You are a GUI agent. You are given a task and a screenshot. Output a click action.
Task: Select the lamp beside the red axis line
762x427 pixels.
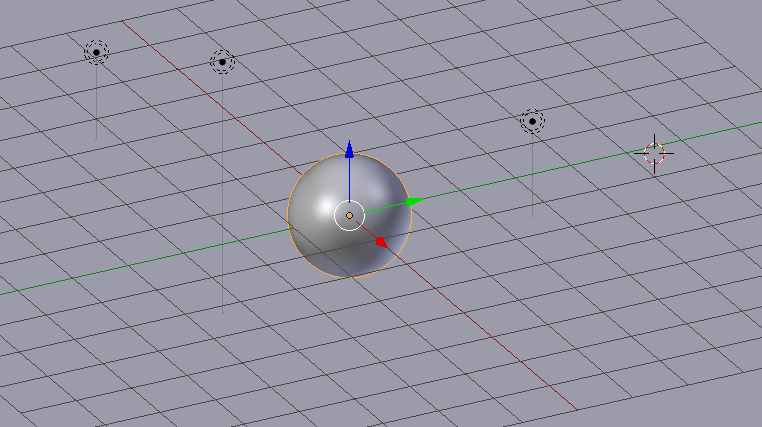[x=223, y=62]
